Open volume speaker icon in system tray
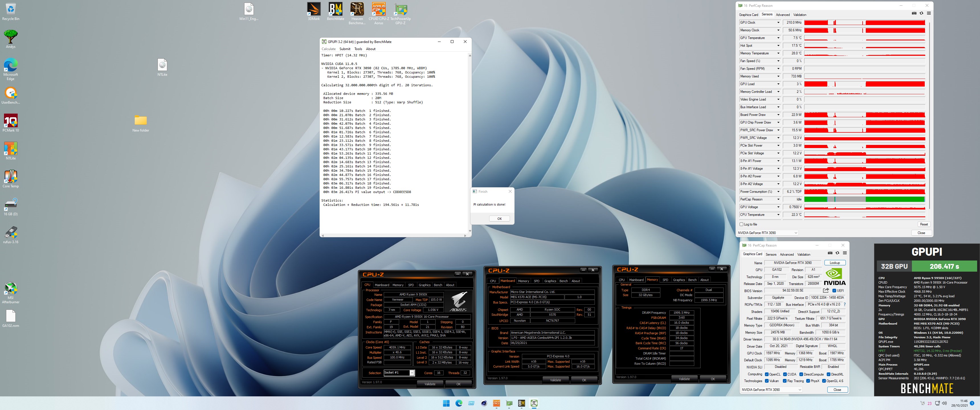This screenshot has width=980, height=410. 944,403
